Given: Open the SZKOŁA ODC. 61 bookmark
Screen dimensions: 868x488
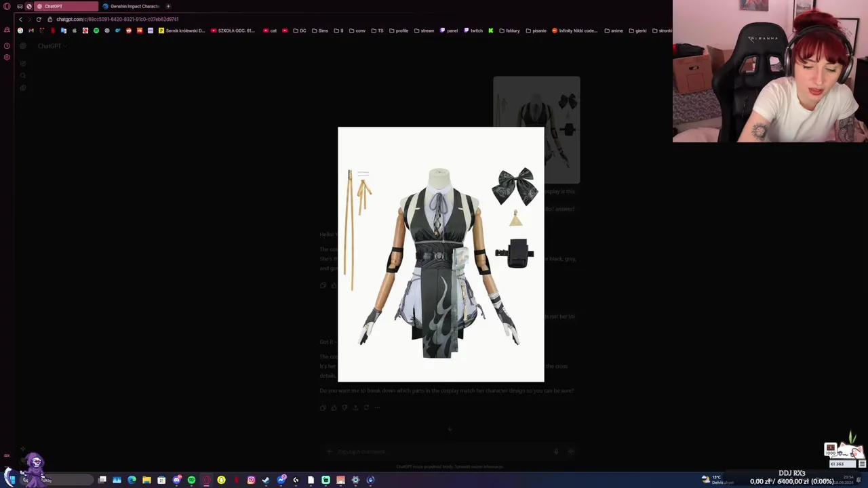Looking at the screenshot, I should click(x=233, y=30).
